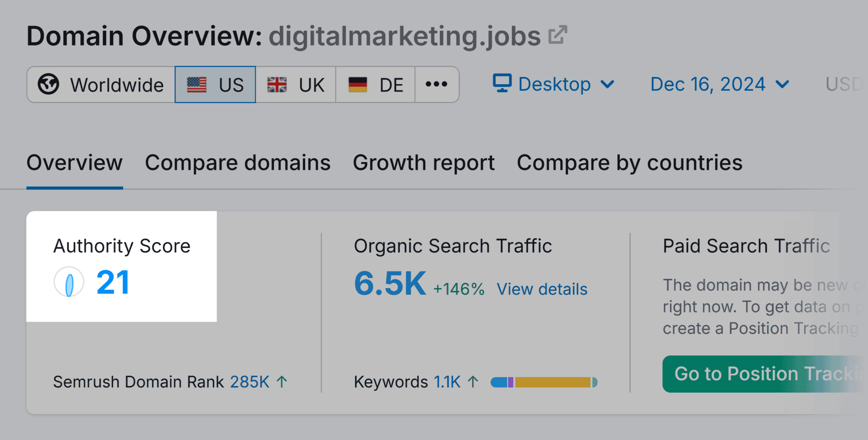Open more countries via the ellipsis icon
Viewport: 868px width, 440px height.
point(436,84)
